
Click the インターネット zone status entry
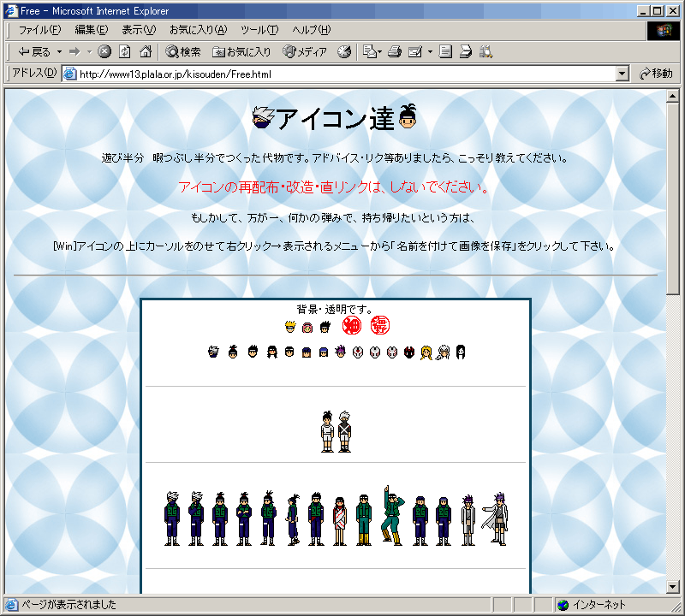pyautogui.click(x=593, y=605)
